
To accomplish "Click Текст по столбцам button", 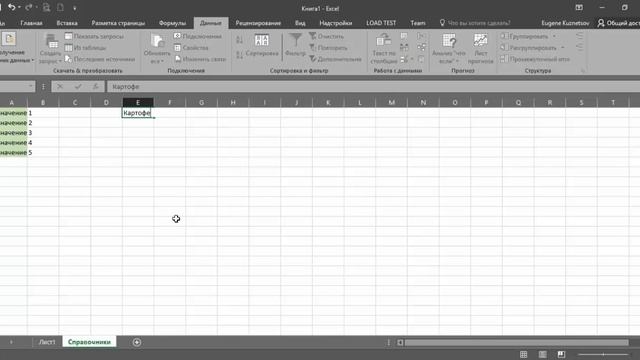I will click(384, 49).
